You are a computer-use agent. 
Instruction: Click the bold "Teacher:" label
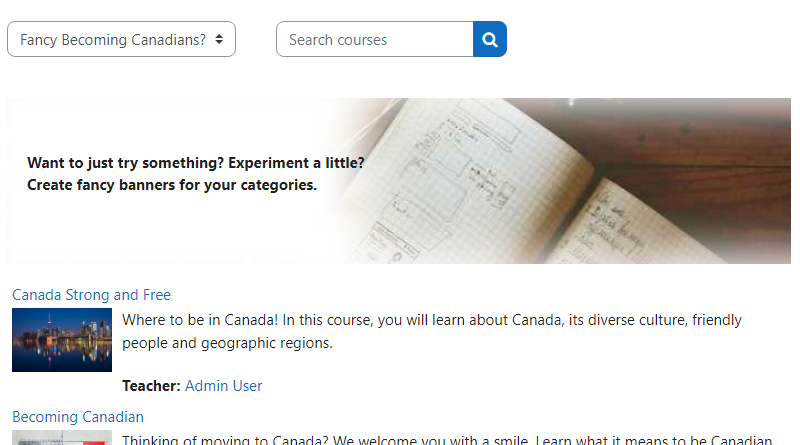coord(151,386)
